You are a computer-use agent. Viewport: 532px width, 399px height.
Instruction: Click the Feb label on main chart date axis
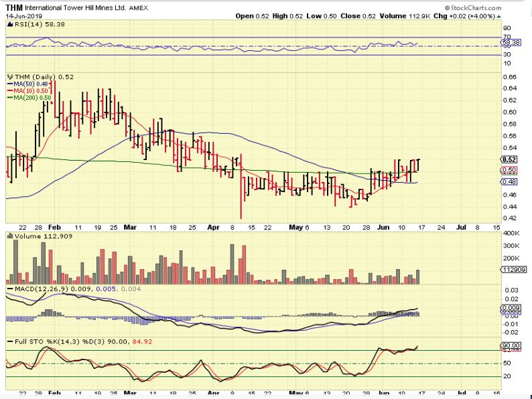tap(55, 228)
